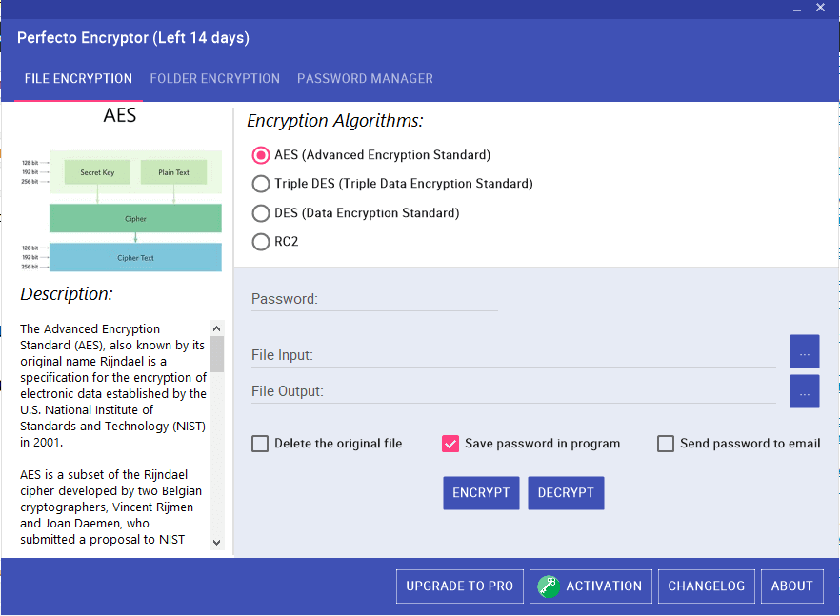The height and width of the screenshot is (616, 840).
Task: Enable Send password to email checkbox
Action: (x=666, y=444)
